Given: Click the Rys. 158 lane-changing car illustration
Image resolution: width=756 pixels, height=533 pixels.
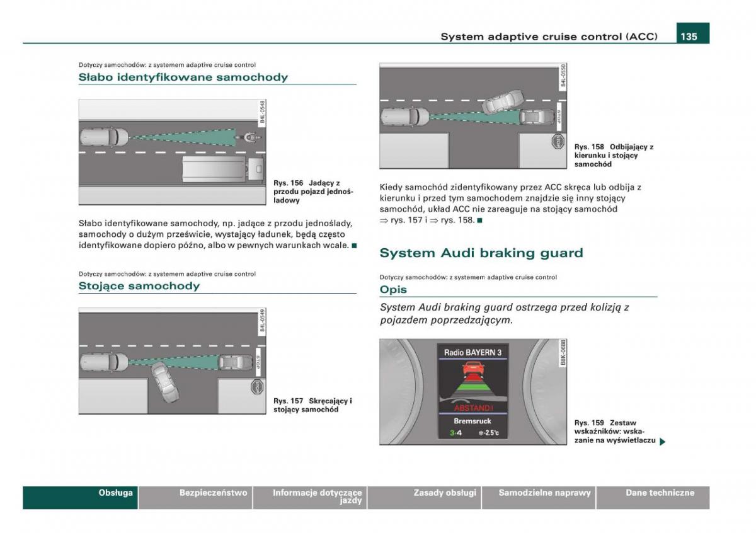Looking at the screenshot, I should pyautogui.click(x=473, y=116).
